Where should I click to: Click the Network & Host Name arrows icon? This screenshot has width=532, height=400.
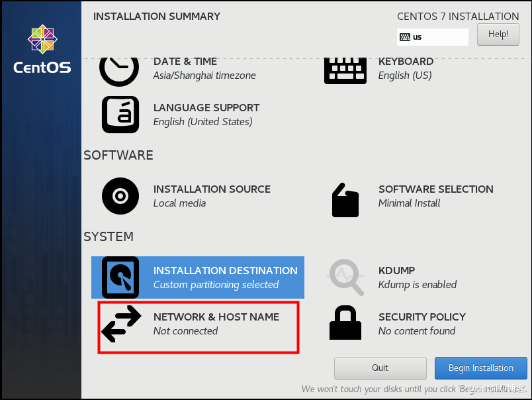(x=121, y=324)
